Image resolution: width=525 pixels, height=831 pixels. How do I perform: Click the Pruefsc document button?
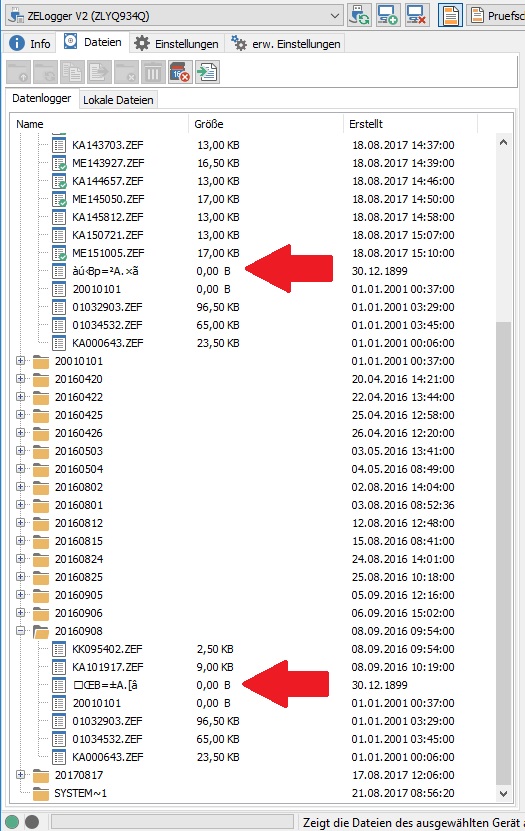pos(496,15)
